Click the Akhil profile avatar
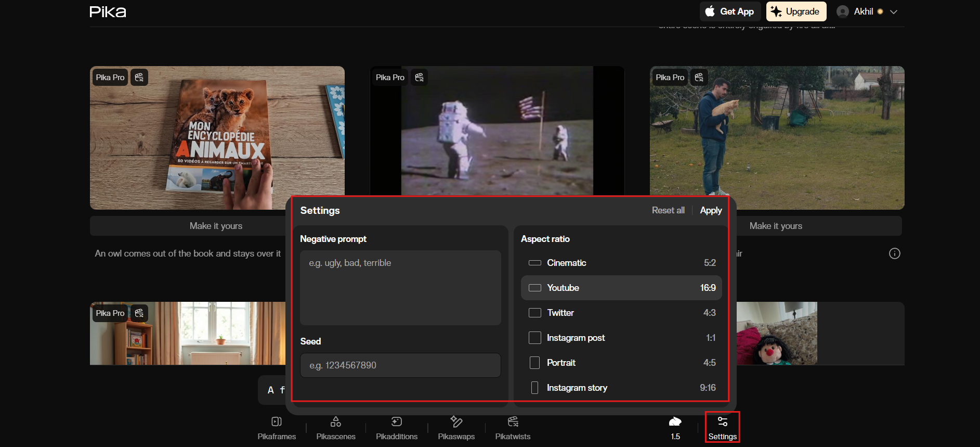Screen dimensions: 980x447 tap(843, 11)
